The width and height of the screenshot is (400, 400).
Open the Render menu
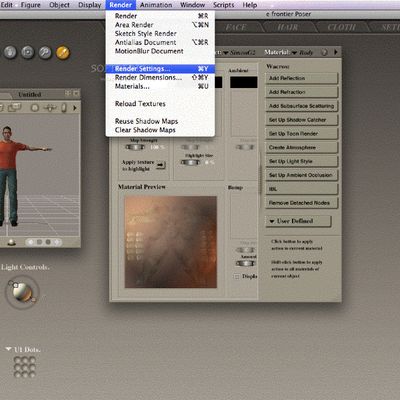click(x=121, y=5)
